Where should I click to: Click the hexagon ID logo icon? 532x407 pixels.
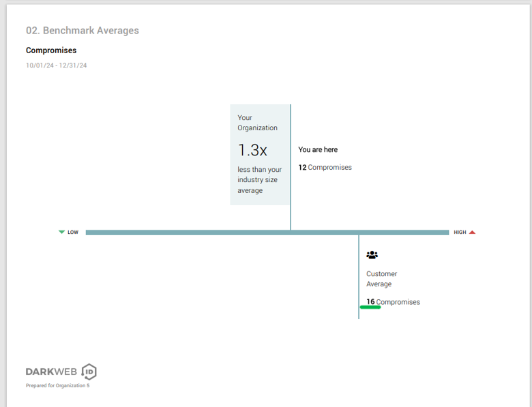[x=89, y=372]
